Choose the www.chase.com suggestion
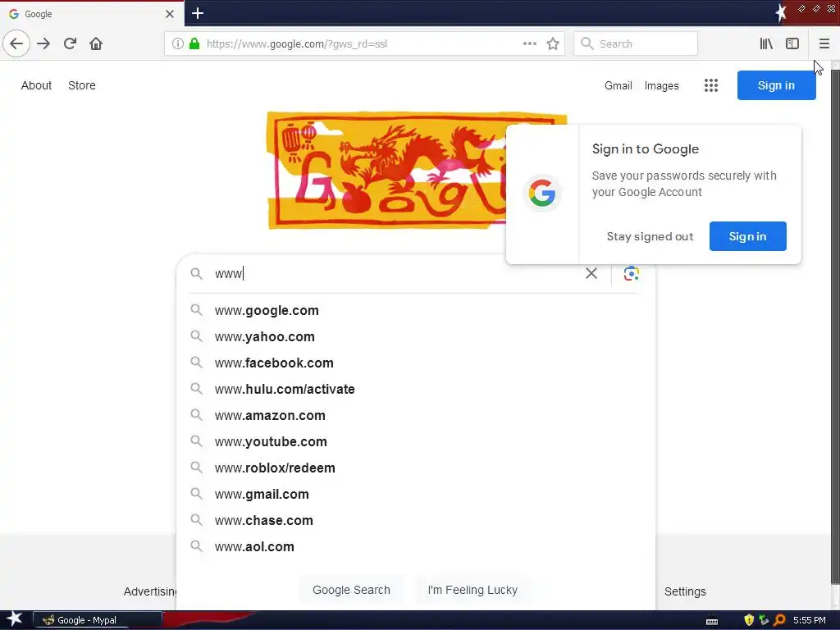 pos(415,520)
